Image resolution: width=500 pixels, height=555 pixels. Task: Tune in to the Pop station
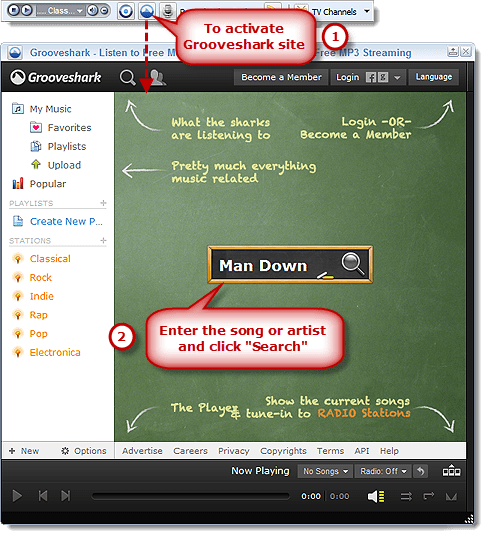tap(30, 334)
